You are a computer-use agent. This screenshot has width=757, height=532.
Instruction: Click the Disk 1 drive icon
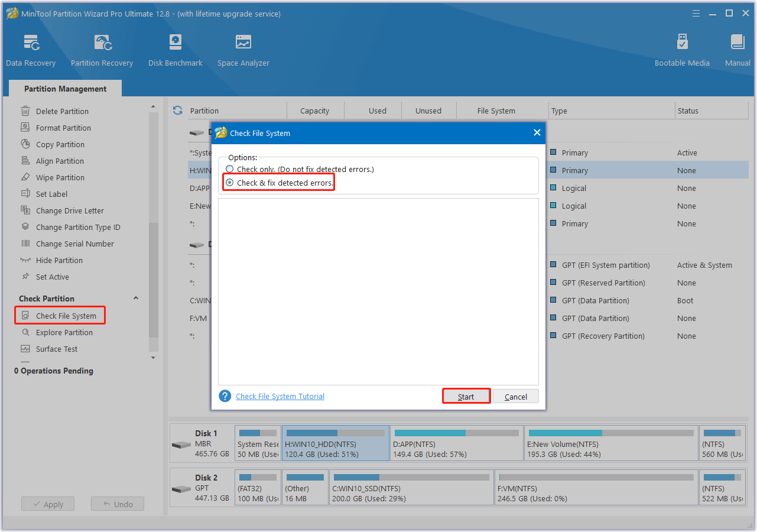click(181, 445)
